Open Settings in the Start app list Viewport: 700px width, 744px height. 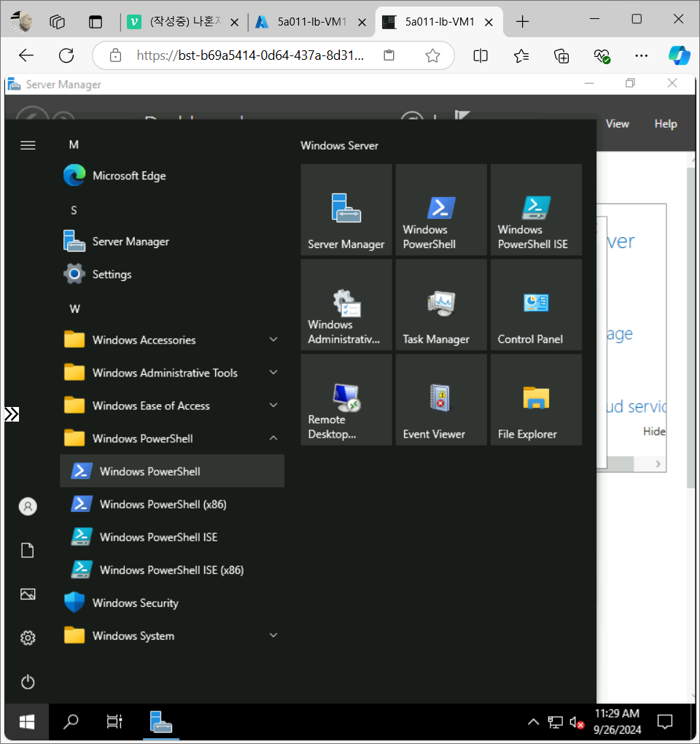(171, 274)
